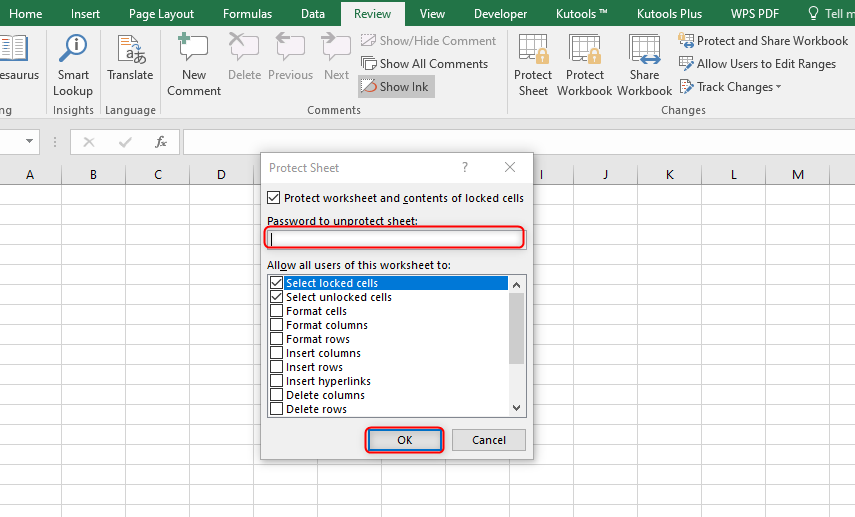Select column A header
This screenshot has width=855, height=517.
pos(30,175)
